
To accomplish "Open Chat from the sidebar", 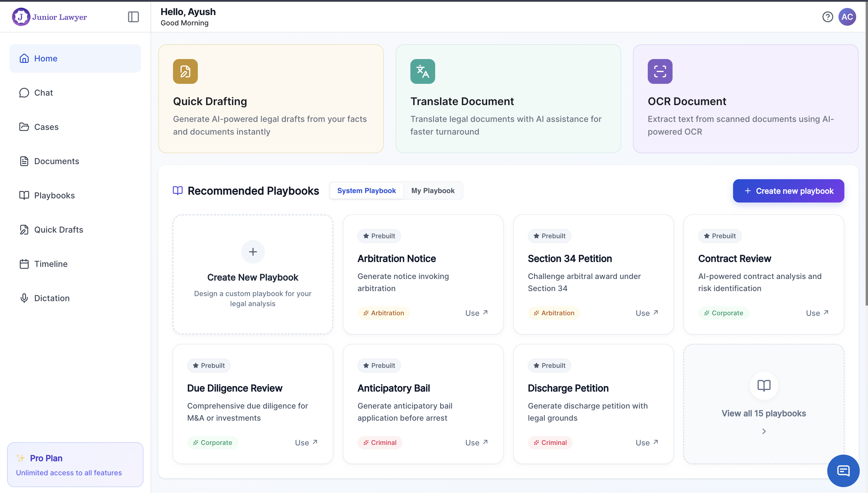I will pyautogui.click(x=75, y=93).
